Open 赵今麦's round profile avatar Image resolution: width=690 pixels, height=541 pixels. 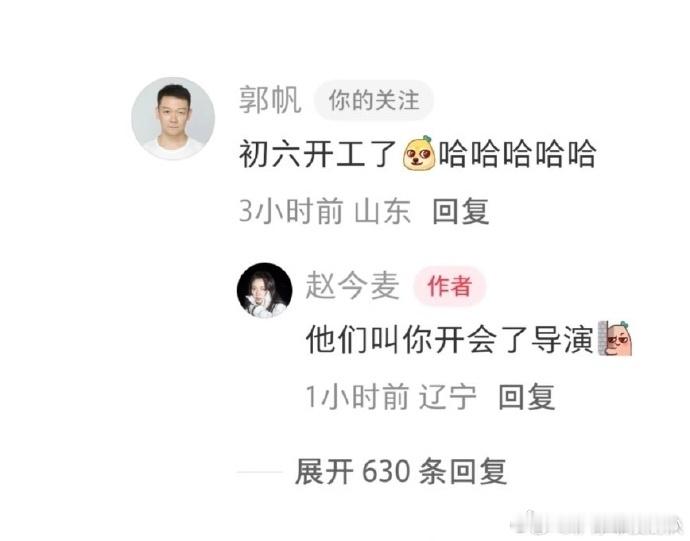[x=264, y=290]
